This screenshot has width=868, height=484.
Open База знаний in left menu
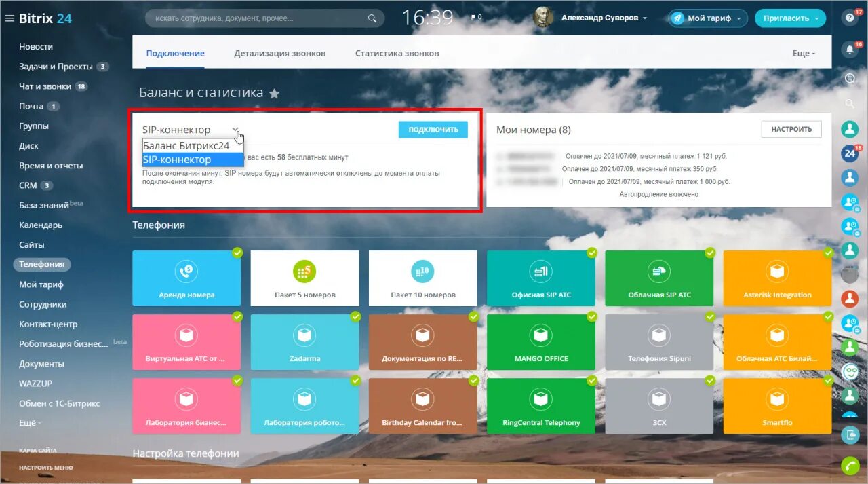(44, 205)
